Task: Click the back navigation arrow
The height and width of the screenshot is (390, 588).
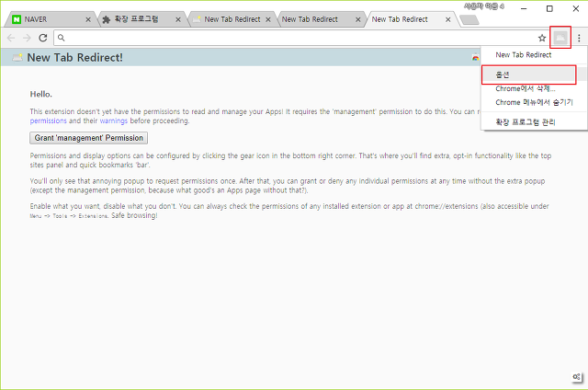Action: click(11, 38)
